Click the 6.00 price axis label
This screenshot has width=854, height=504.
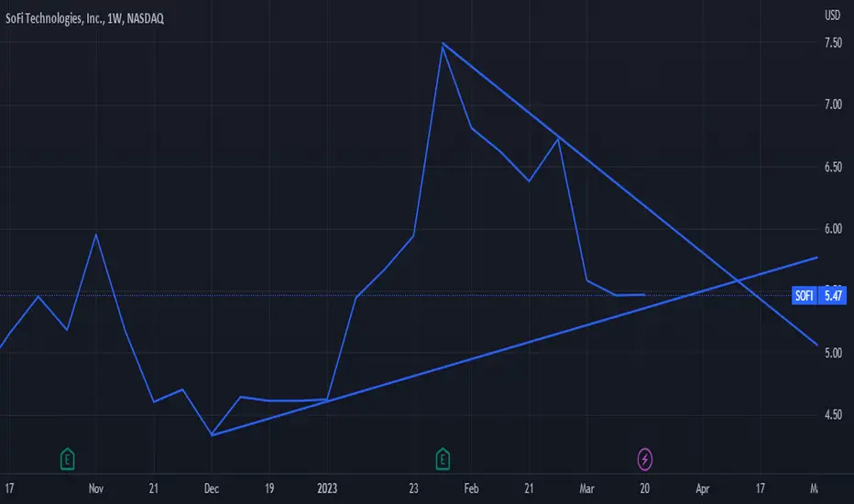pos(833,229)
